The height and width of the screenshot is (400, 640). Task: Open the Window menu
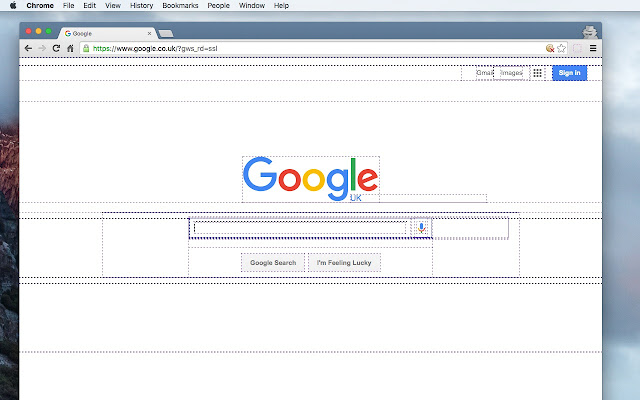tap(252, 5)
